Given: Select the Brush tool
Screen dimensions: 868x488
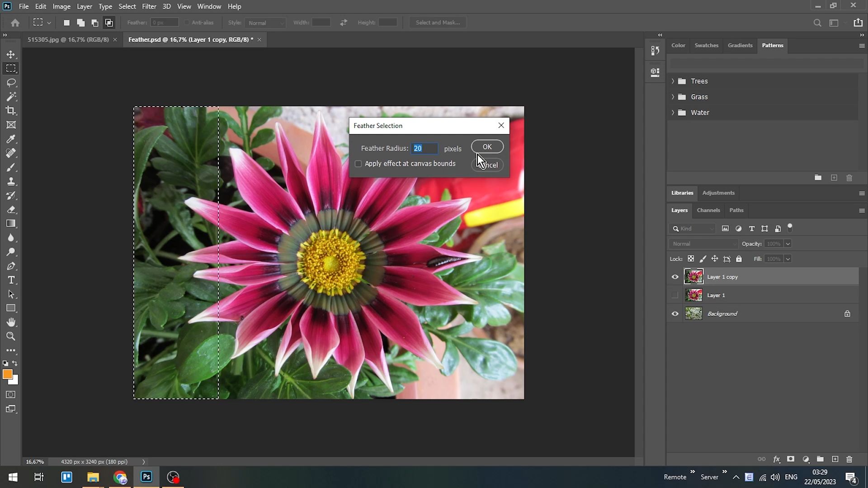Looking at the screenshot, I should click(11, 167).
